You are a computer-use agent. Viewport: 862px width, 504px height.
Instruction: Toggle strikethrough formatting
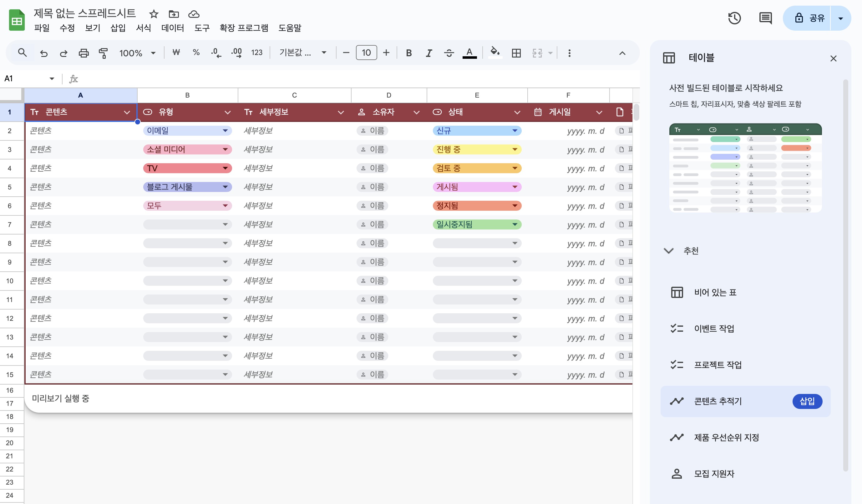point(449,53)
